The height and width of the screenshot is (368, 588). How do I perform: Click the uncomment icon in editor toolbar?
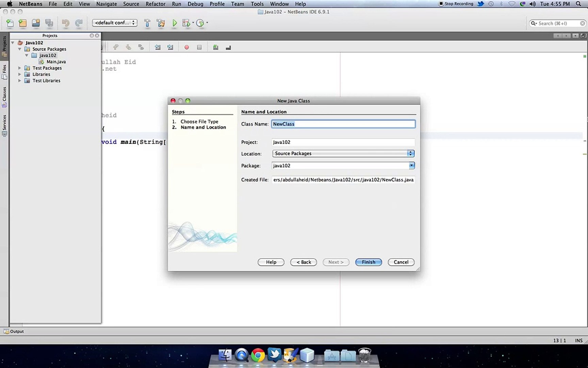[x=228, y=47]
